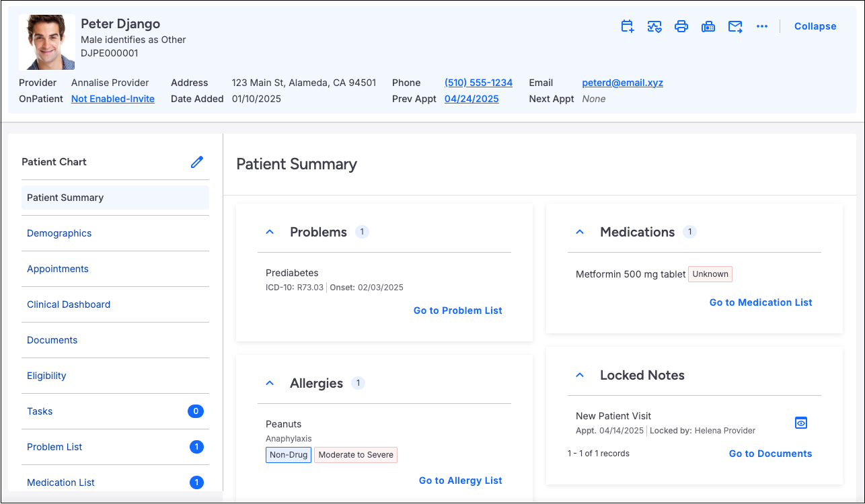The image size is (865, 504).
Task: Click the Patient Summary page heading
Action: click(297, 164)
